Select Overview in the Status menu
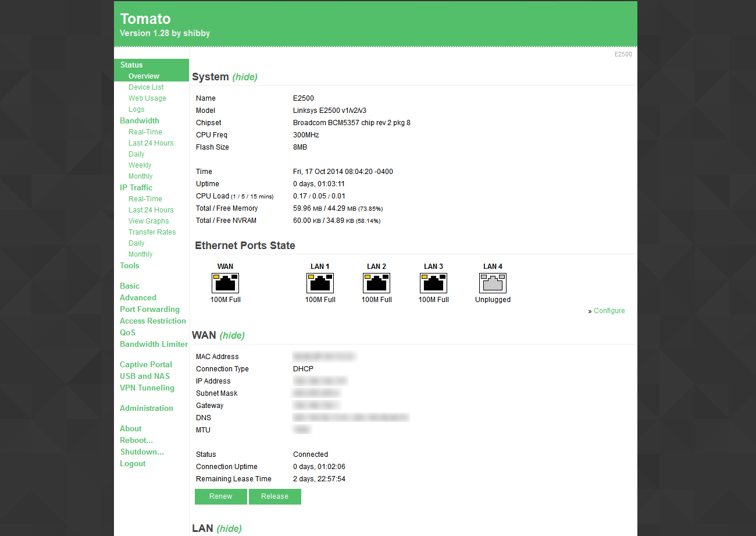Viewport: 756px width, 536px height. [x=144, y=76]
